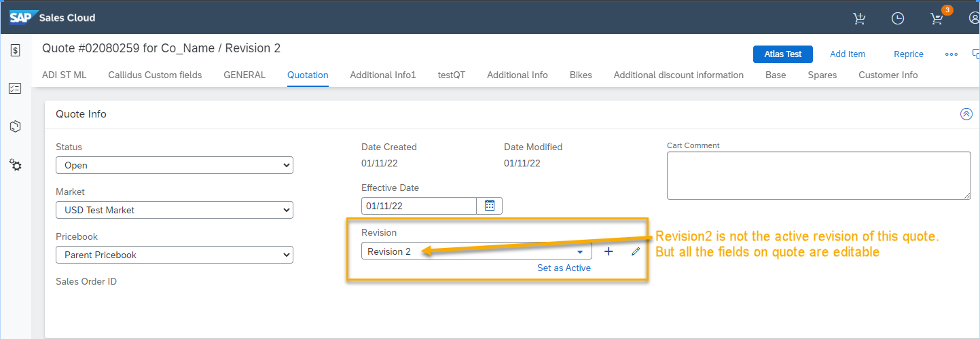Open Additional discount information tab
This screenshot has height=339, width=980.
(x=678, y=75)
